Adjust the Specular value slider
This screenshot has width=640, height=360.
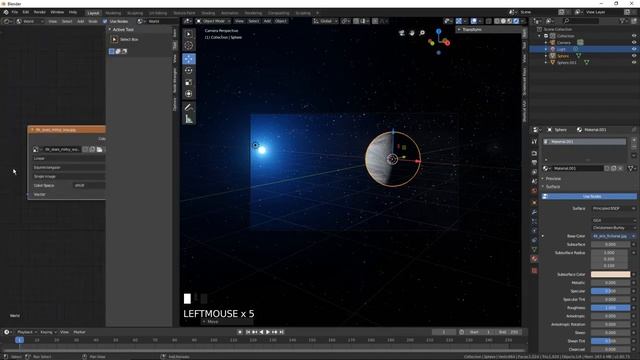tap(610, 291)
